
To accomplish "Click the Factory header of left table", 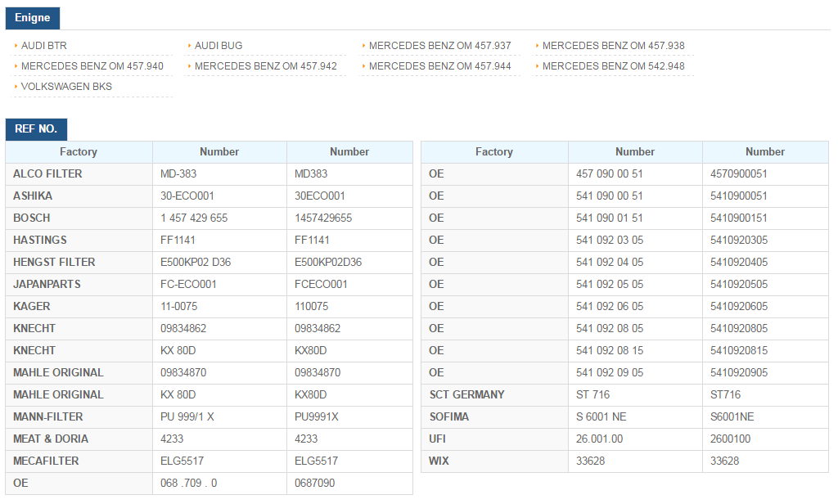I will click(79, 152).
